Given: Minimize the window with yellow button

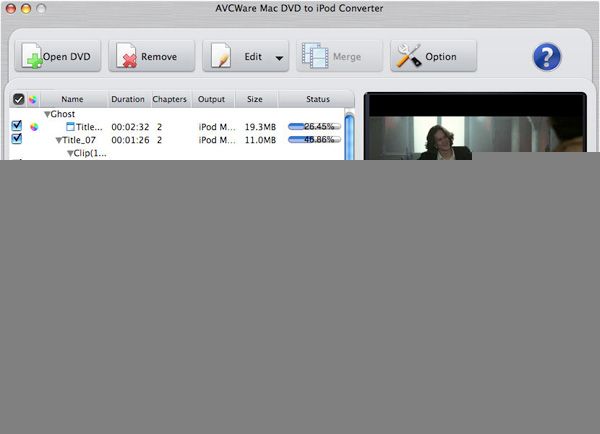Looking at the screenshot, I should [x=26, y=8].
